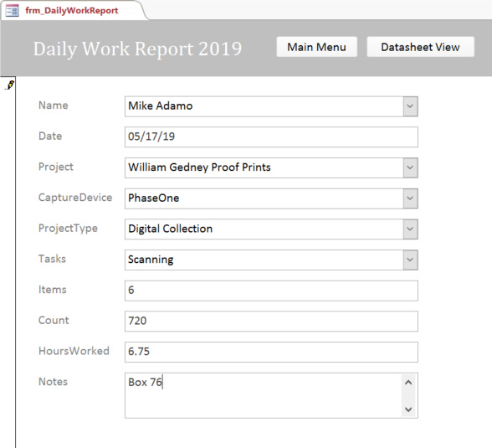Expand the CaptureDevice combo box

coord(410,198)
